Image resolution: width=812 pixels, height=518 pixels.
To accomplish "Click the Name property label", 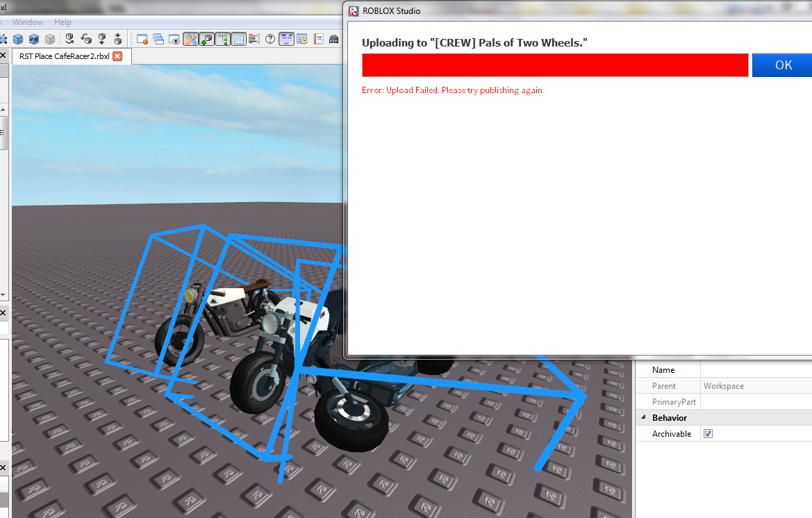I will coord(663,370).
